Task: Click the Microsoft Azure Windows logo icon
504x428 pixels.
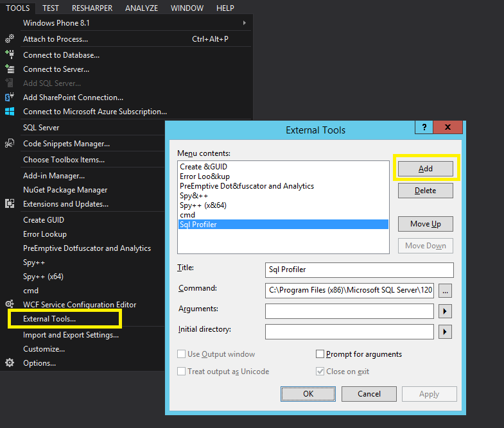Action: (10, 112)
